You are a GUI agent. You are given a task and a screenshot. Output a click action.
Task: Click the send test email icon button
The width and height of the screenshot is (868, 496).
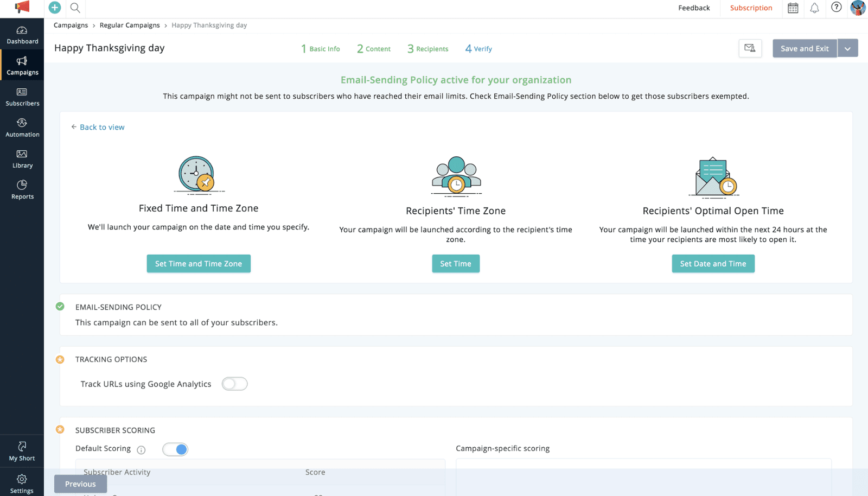(x=750, y=48)
